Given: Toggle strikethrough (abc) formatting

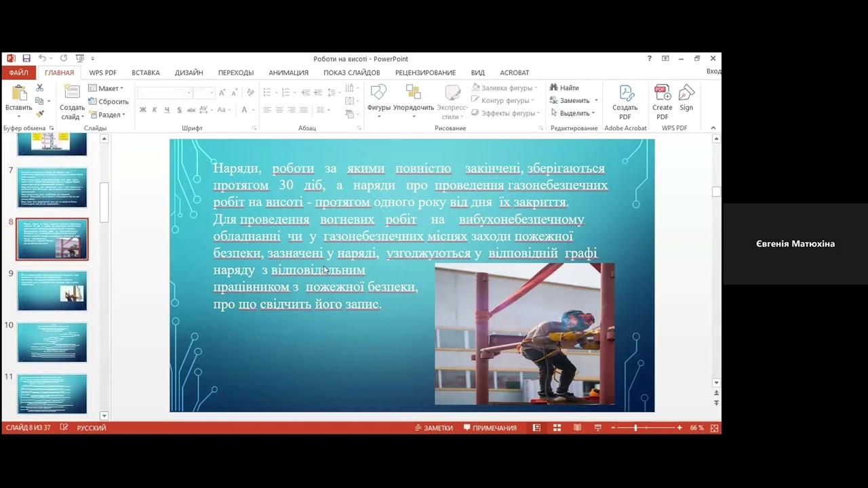Looking at the screenshot, I should (x=191, y=110).
